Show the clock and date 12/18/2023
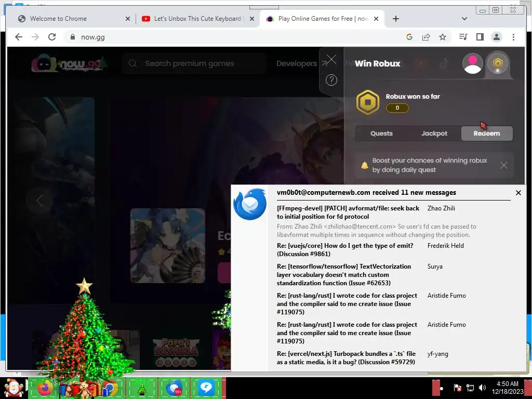The image size is (532, 399). coord(508,388)
